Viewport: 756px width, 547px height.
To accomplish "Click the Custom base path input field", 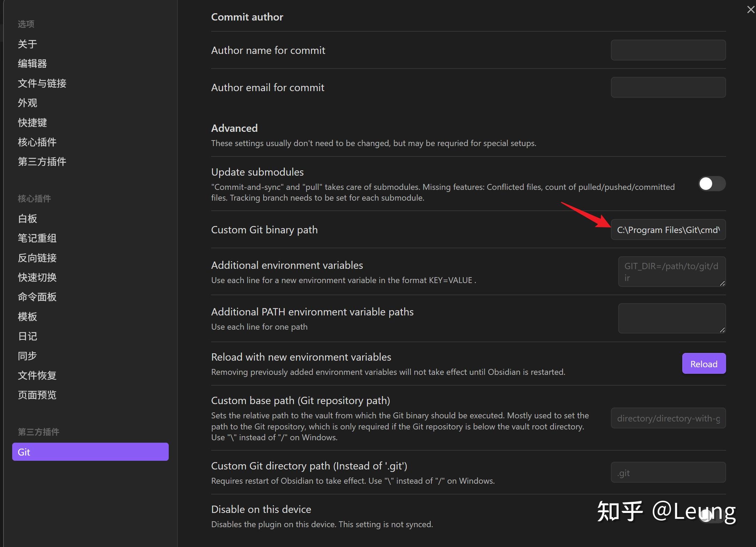I will click(x=668, y=418).
